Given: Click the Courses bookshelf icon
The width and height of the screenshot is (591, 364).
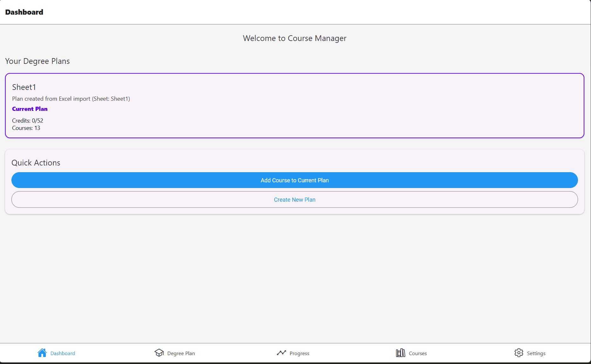Looking at the screenshot, I should tap(400, 353).
